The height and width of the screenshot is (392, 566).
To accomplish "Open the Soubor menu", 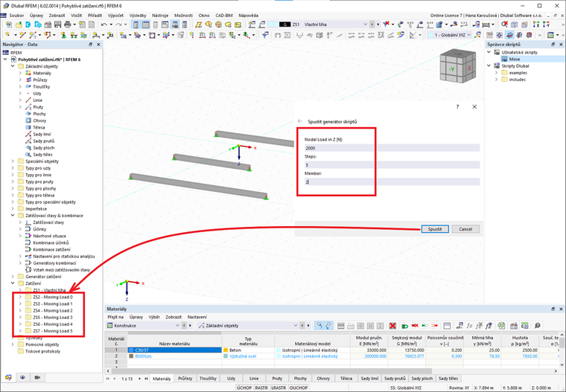I will (x=16, y=16).
